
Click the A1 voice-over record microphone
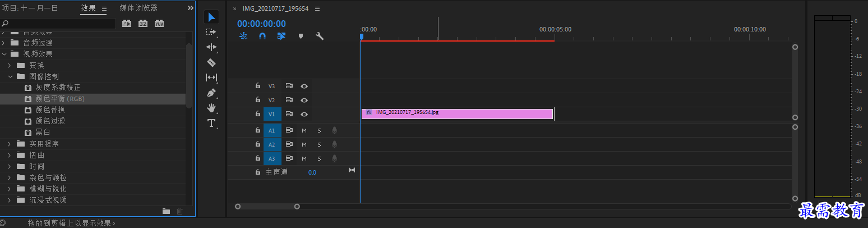[x=334, y=130]
